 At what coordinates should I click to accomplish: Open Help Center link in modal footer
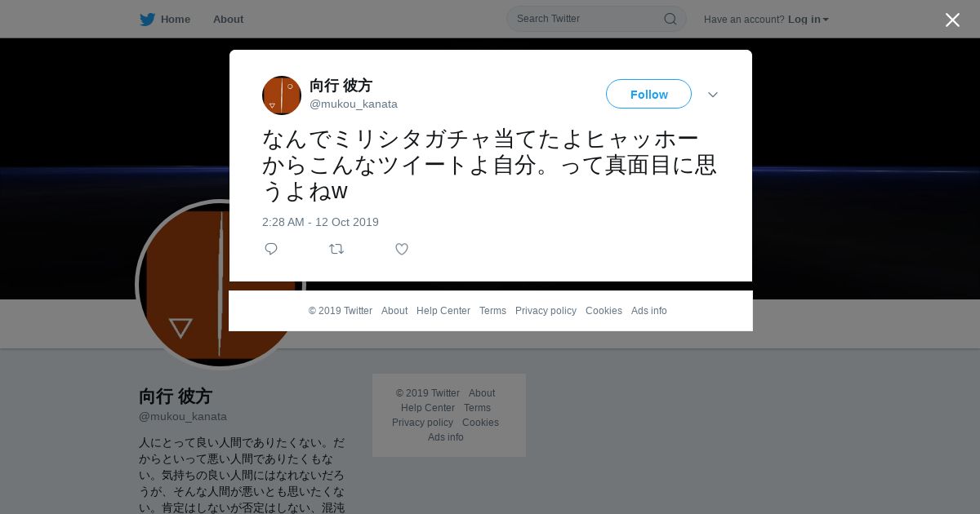tap(443, 311)
